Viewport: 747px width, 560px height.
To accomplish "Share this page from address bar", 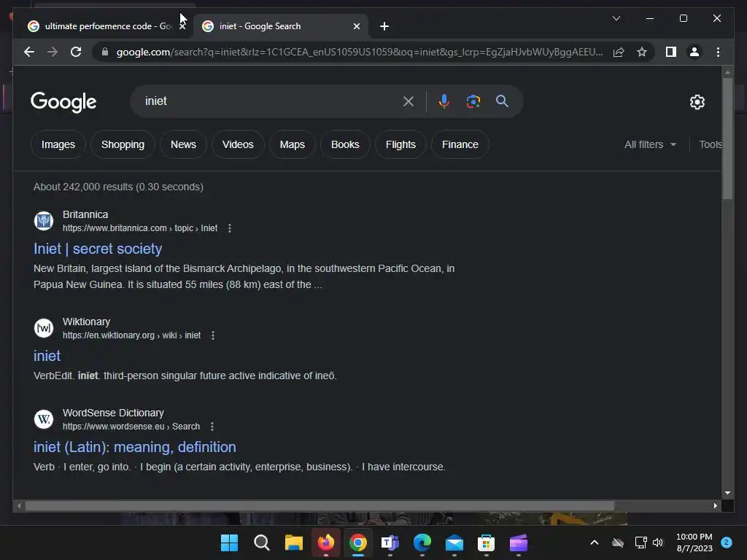I will click(619, 52).
